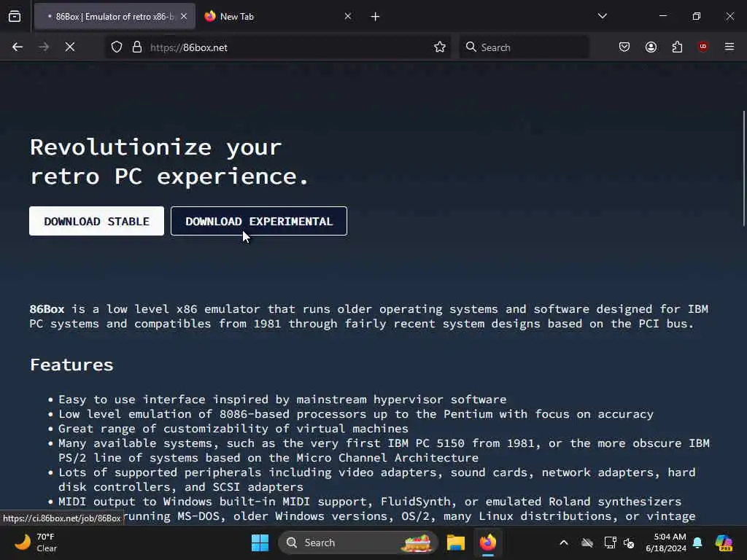Click "Easy to use interface inspired" bullet
The image size is (747, 560).
coord(282,400)
